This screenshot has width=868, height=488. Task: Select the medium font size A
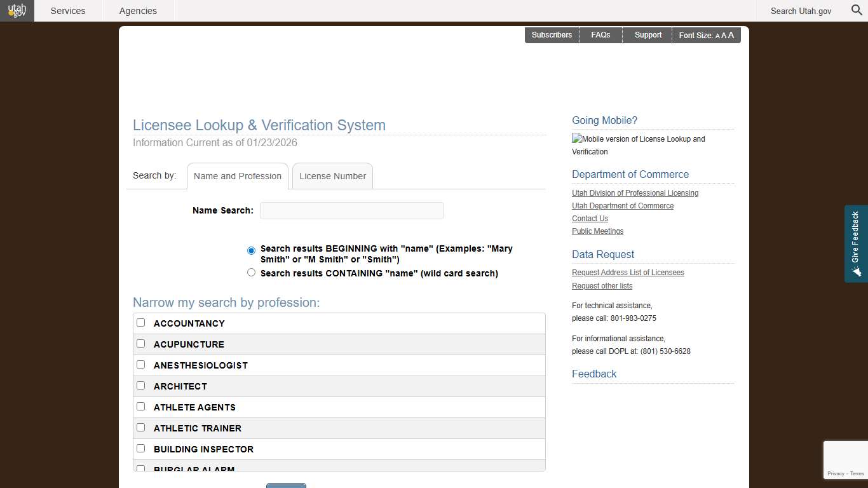tap(723, 36)
